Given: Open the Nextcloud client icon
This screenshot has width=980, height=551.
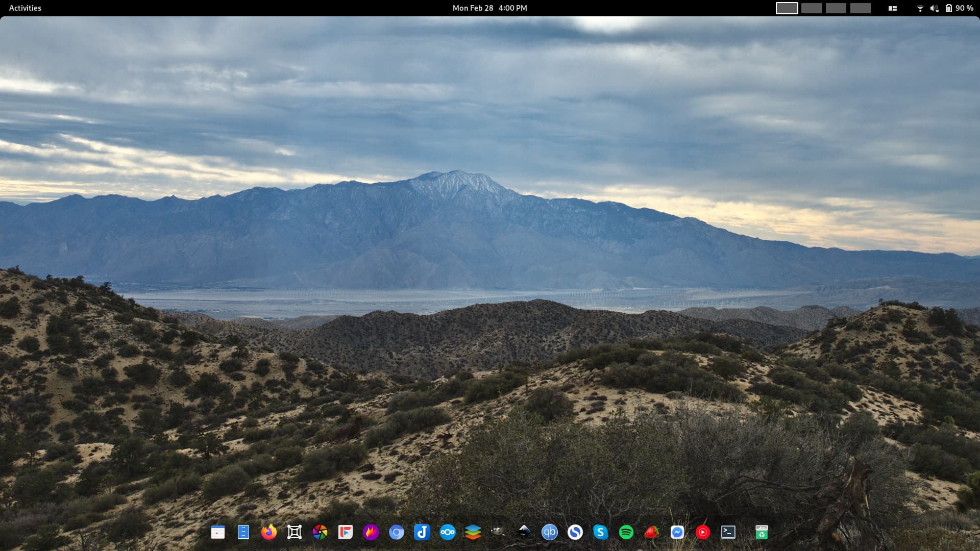Looking at the screenshot, I should (448, 532).
